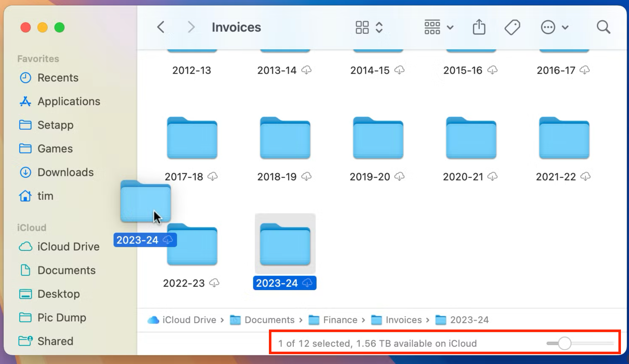This screenshot has height=364, width=629.
Task: Select the 2020-21 folder icon
Action: click(x=471, y=138)
